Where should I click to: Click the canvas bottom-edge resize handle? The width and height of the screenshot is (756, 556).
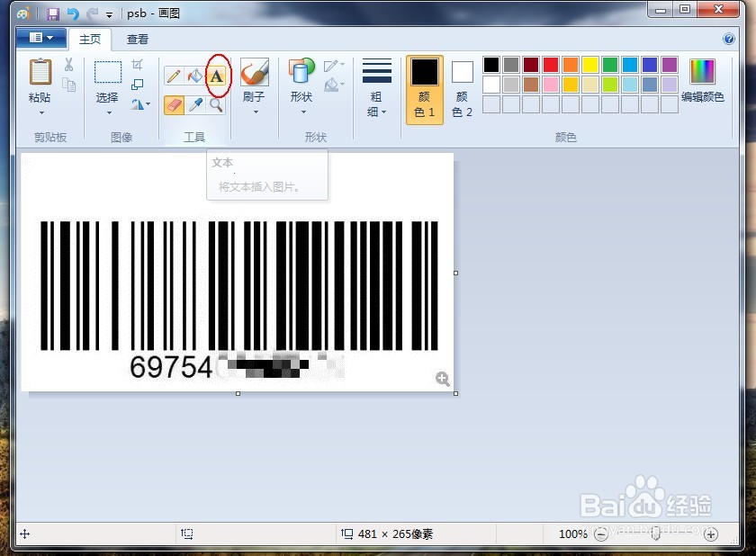click(238, 394)
